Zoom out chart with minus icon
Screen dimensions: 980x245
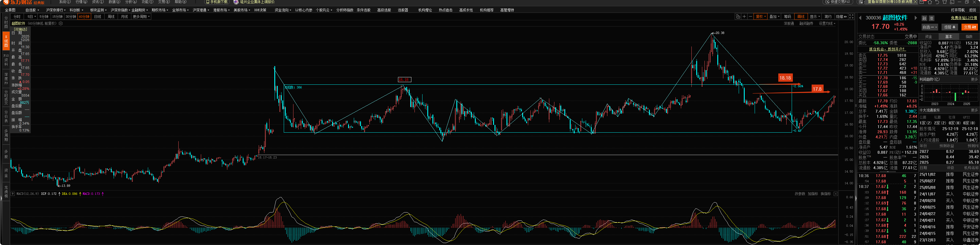[x=750, y=16]
